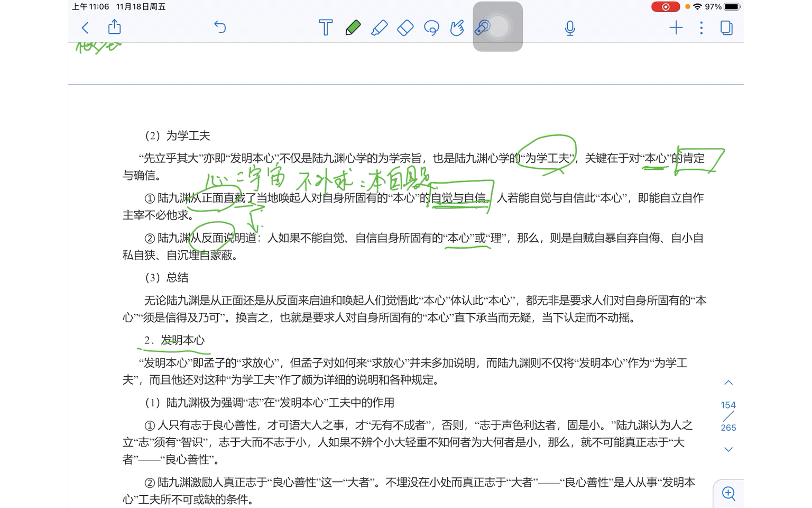Tap the Wi-Fi status icon
This screenshot has width=812, height=508.
[697, 7]
